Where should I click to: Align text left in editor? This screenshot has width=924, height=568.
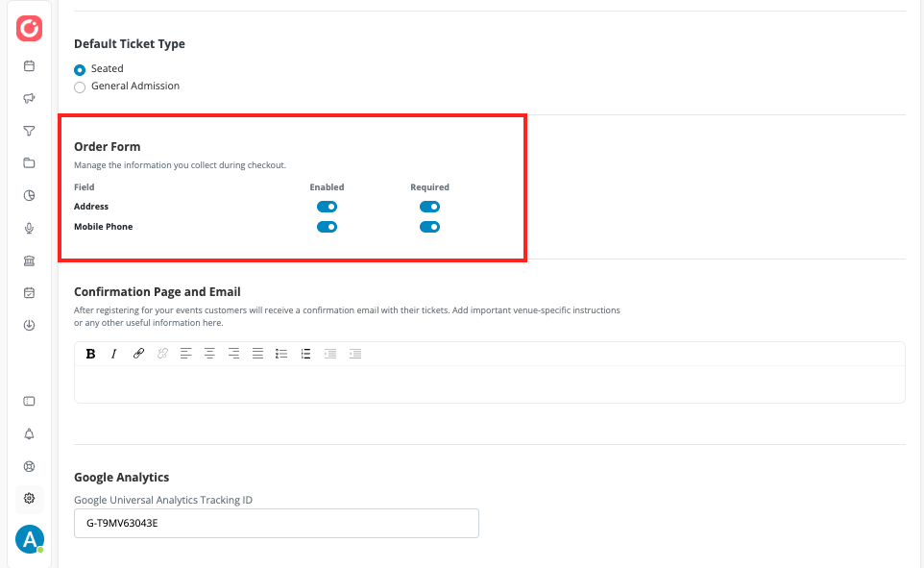pos(185,354)
